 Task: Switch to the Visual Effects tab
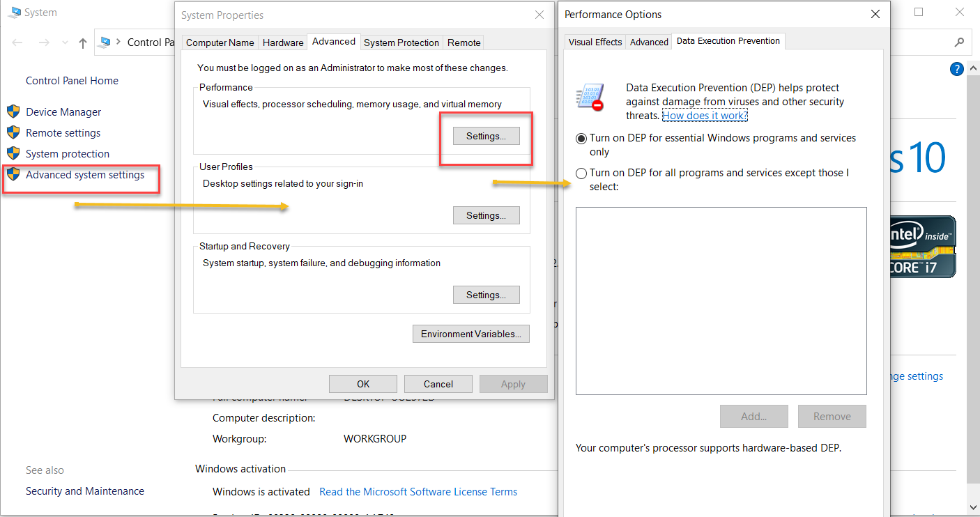[x=595, y=43]
